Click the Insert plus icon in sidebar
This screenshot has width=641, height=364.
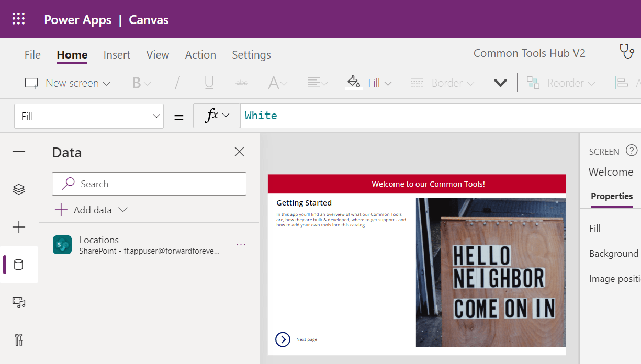point(19,227)
